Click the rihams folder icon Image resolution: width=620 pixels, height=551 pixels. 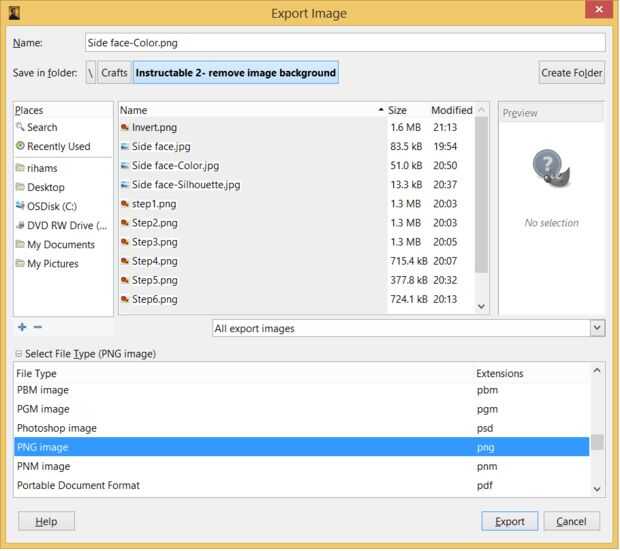[x=20, y=168]
